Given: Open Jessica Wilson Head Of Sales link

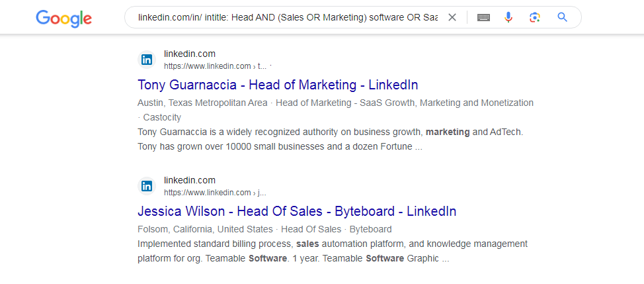Looking at the screenshot, I should coord(297,211).
